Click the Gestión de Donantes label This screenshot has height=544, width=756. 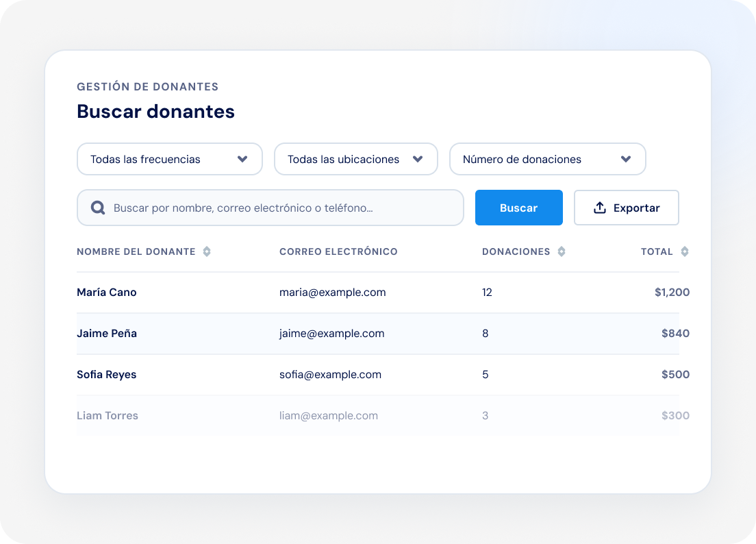pyautogui.click(x=147, y=87)
